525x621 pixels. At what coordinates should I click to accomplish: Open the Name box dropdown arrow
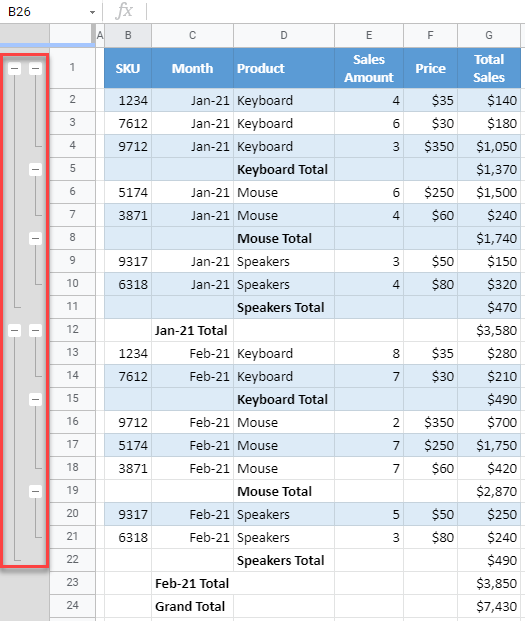point(92,12)
